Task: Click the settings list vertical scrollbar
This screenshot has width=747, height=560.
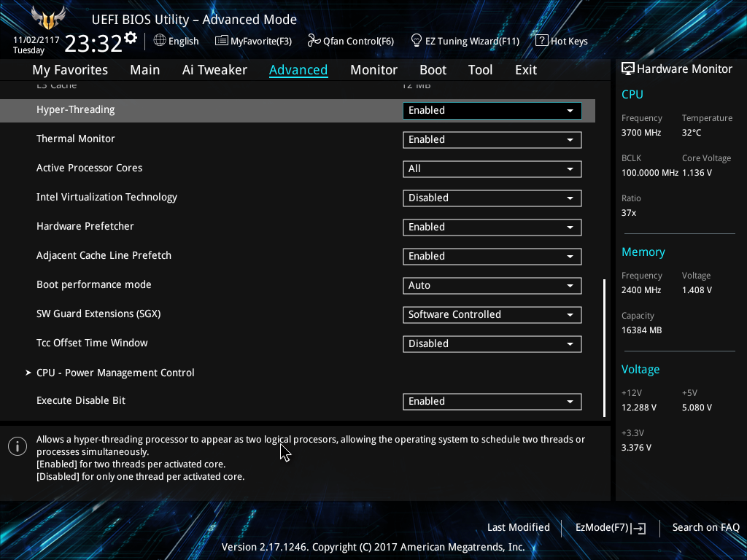Action: pos(605,348)
